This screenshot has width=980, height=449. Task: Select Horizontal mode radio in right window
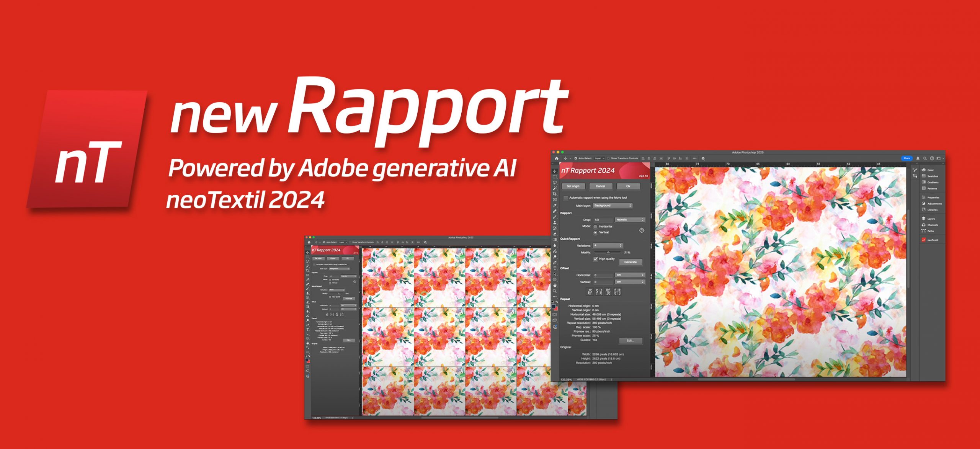pos(595,227)
